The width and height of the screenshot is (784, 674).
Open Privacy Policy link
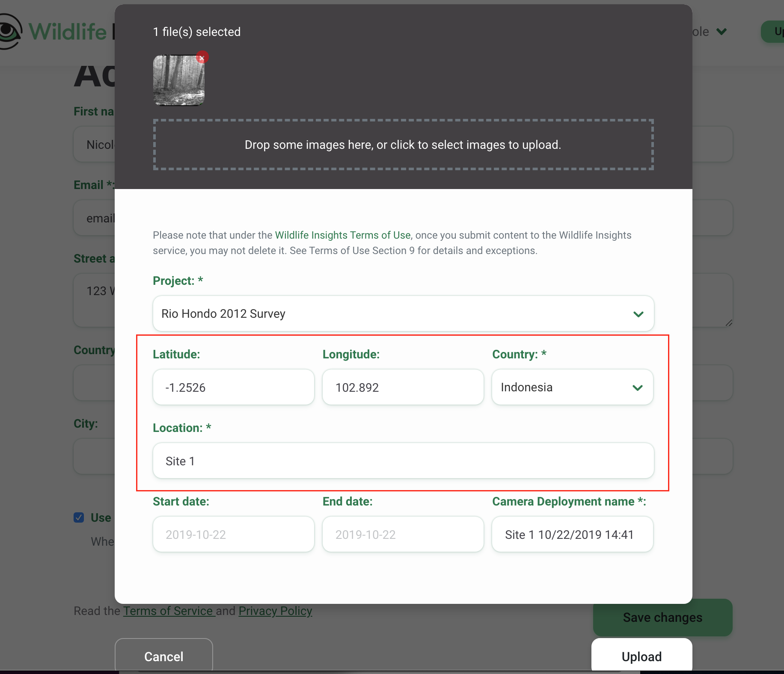click(275, 611)
